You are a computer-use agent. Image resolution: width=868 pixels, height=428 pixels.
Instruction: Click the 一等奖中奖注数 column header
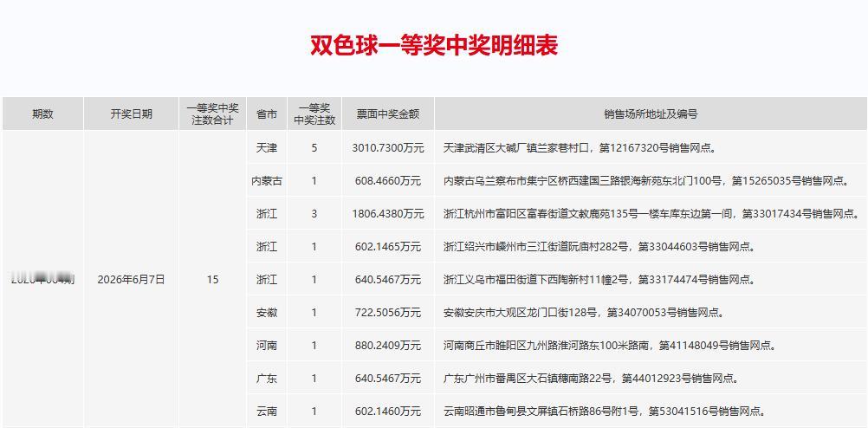point(314,114)
